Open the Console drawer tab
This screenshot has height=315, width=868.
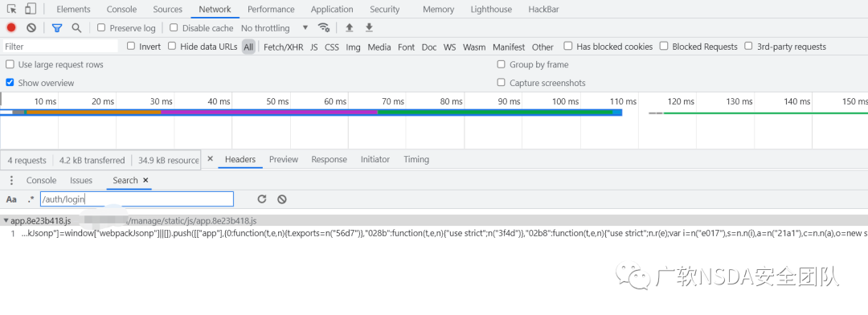click(42, 181)
